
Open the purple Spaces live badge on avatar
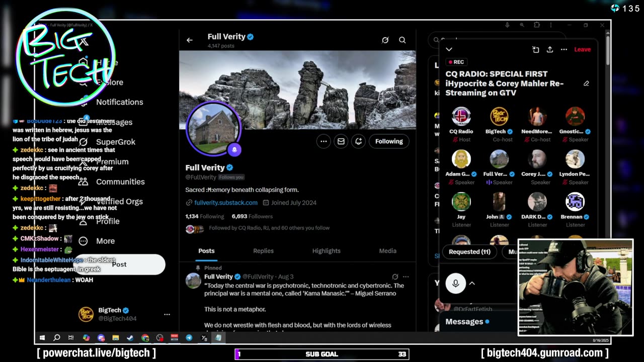234,149
